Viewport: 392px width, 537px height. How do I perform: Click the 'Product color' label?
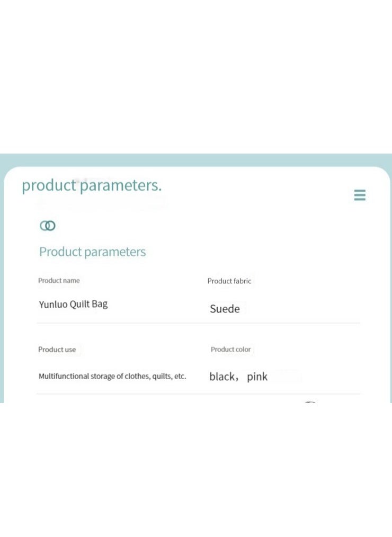tap(230, 350)
